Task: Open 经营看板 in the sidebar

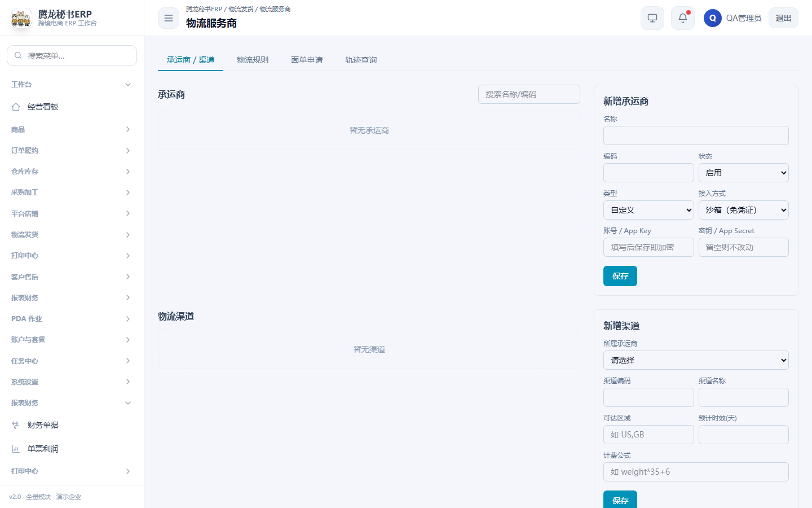Action: point(72,107)
